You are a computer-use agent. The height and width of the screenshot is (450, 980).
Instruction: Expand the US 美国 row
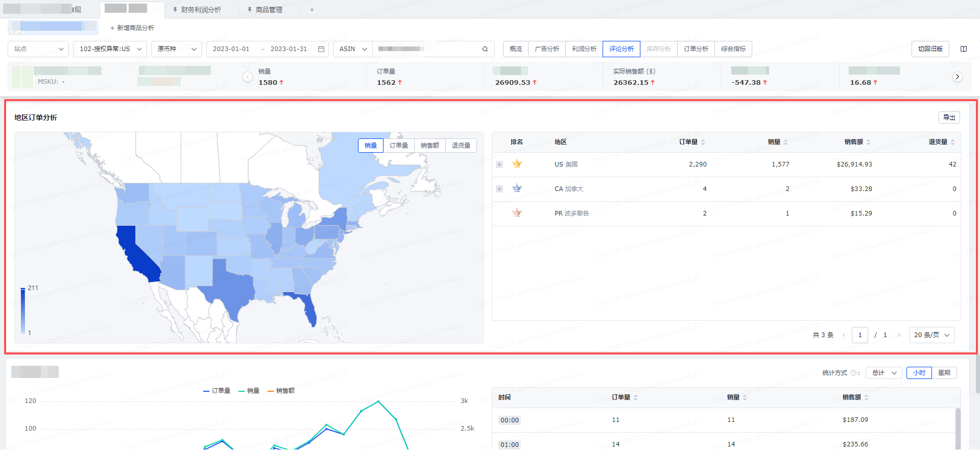click(x=499, y=164)
